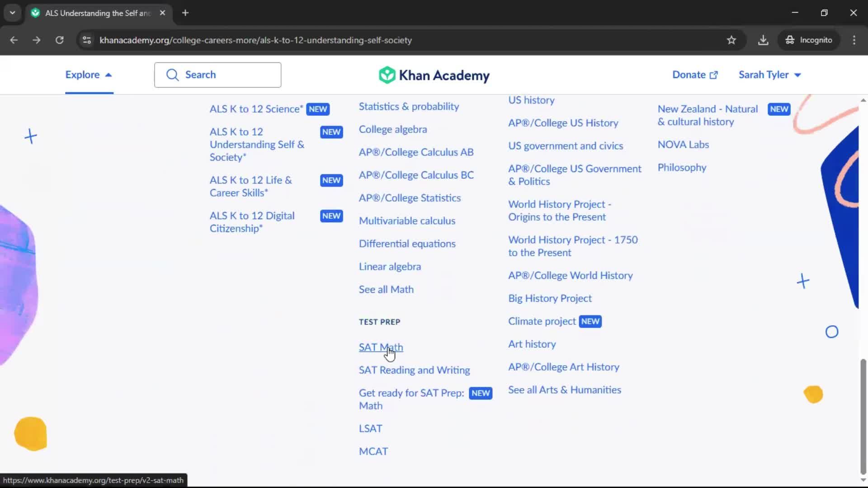
Task: Click the Incognito indicator button
Action: (x=809, y=40)
